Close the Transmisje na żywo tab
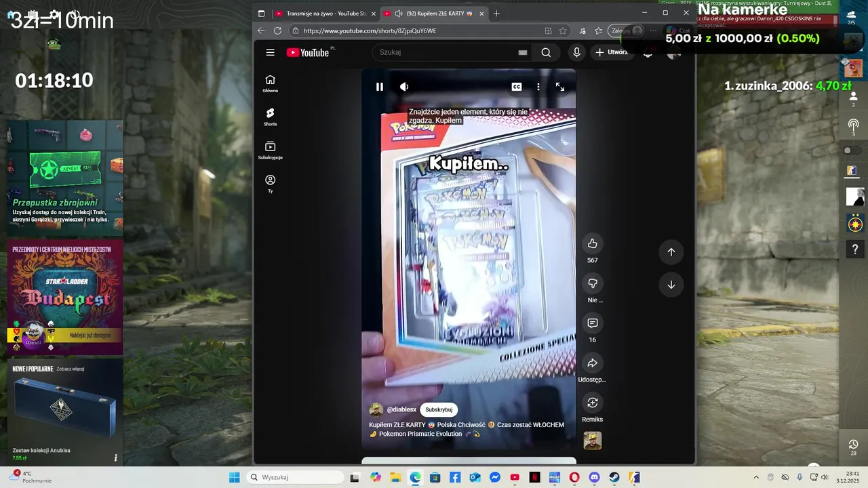868x488 pixels. (373, 13)
